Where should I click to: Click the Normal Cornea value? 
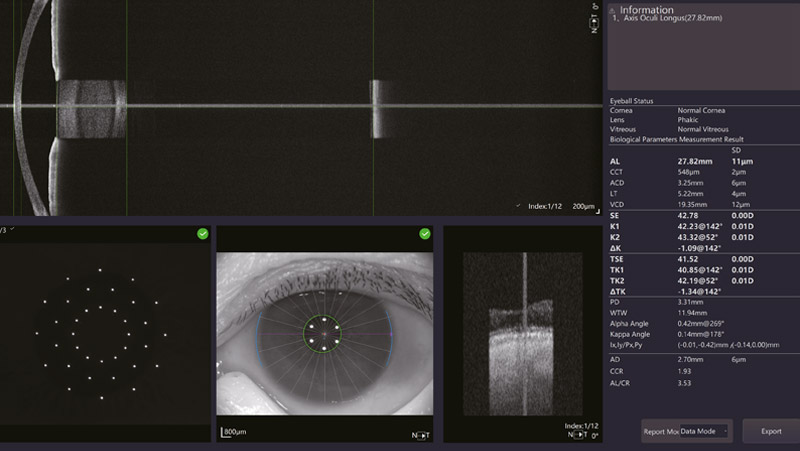(701, 110)
